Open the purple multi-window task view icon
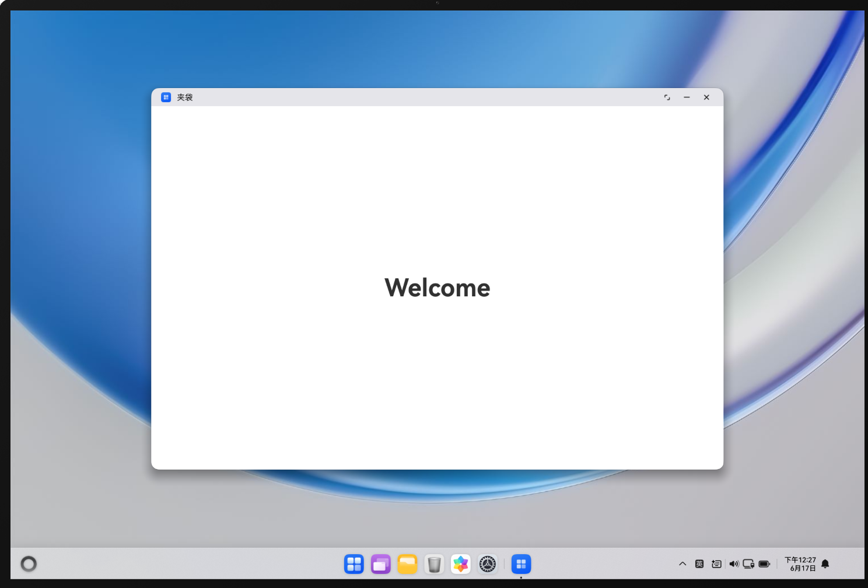Image resolution: width=868 pixels, height=588 pixels. tap(381, 564)
